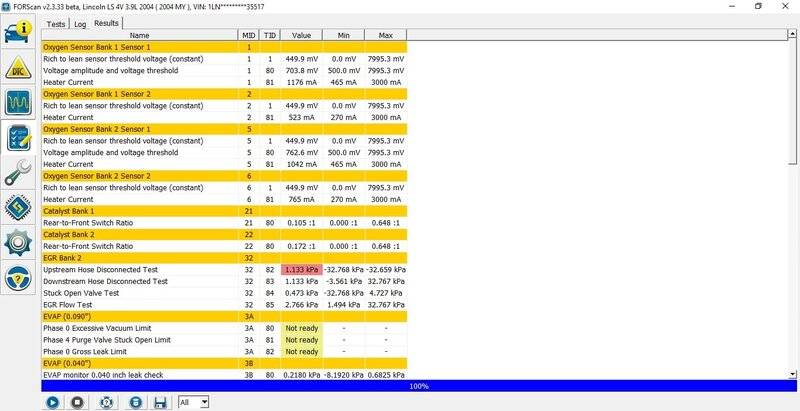Click the Value column header
800x411 pixels.
301,35
